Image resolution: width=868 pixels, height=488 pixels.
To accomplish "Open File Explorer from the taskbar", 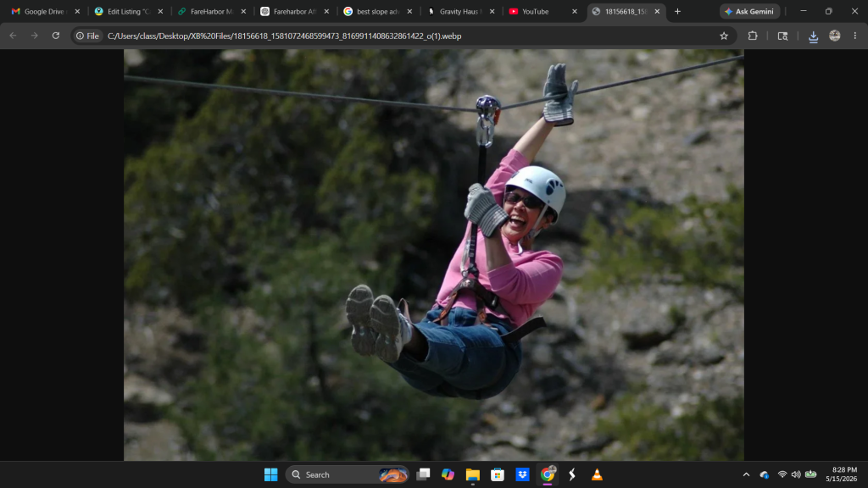I will 473,474.
